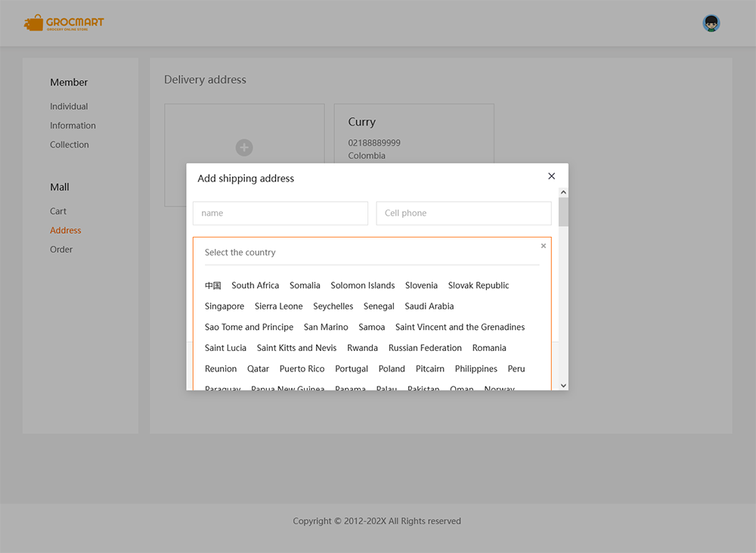The height and width of the screenshot is (553, 756).
Task: Open Collection in Member section
Action: (70, 144)
